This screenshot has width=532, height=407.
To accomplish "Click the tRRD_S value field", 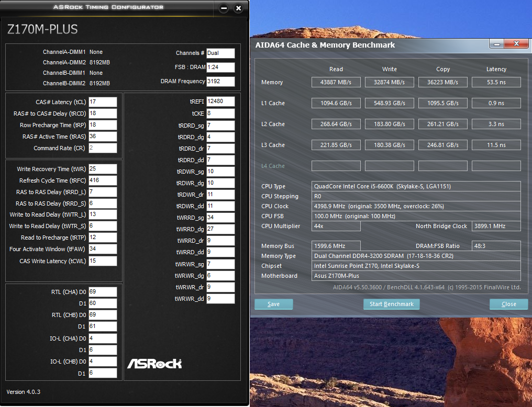I will click(103, 203).
